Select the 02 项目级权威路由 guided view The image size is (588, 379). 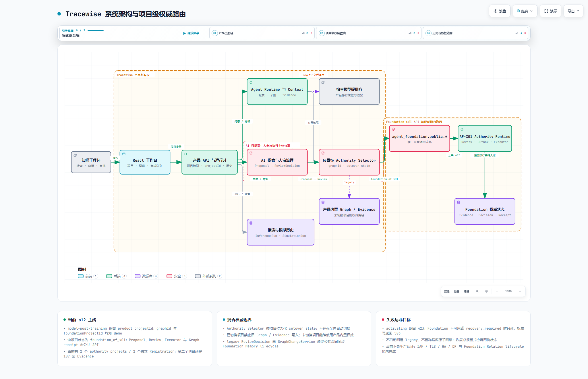coord(369,33)
